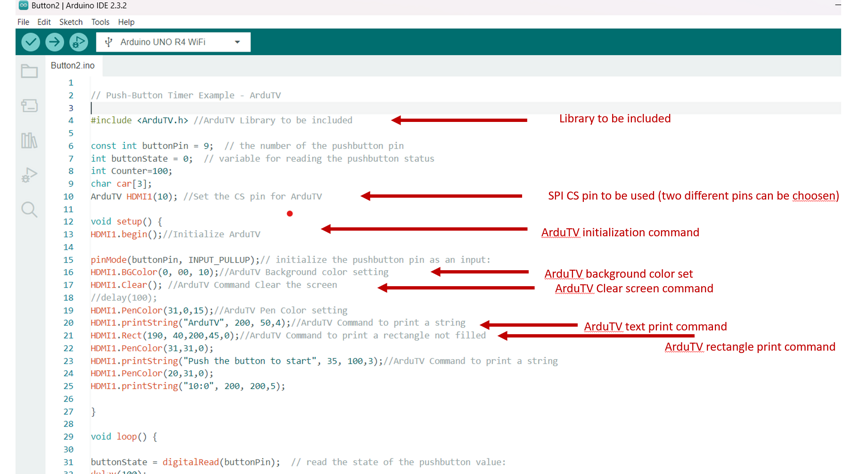
Task: Open the Edit menu
Action: click(44, 22)
